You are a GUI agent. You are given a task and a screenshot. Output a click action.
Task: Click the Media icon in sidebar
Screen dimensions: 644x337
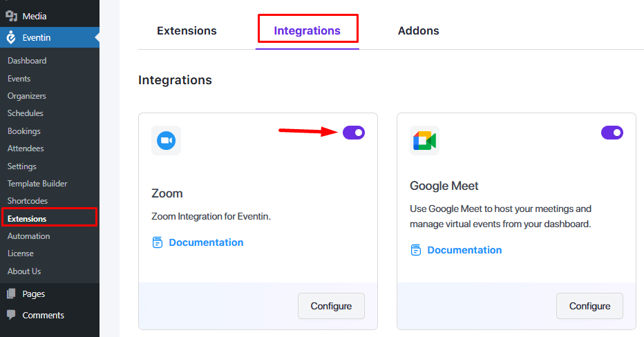pyautogui.click(x=11, y=16)
